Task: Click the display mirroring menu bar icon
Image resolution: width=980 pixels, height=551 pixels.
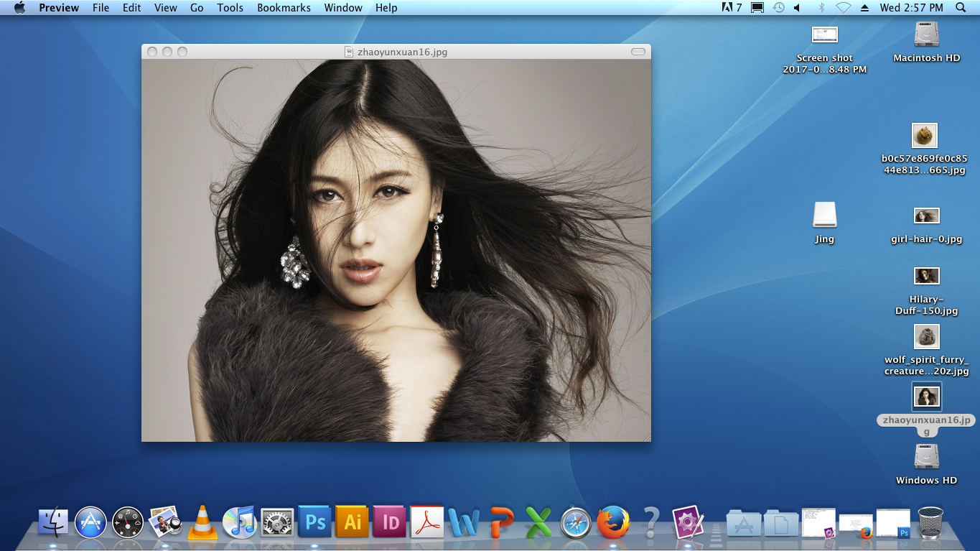Action: click(x=757, y=8)
